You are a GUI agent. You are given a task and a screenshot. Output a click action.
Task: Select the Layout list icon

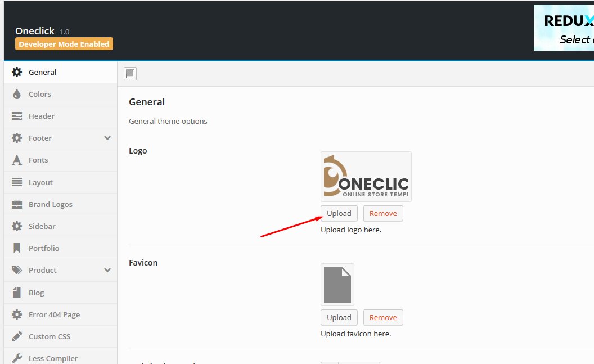click(x=17, y=182)
